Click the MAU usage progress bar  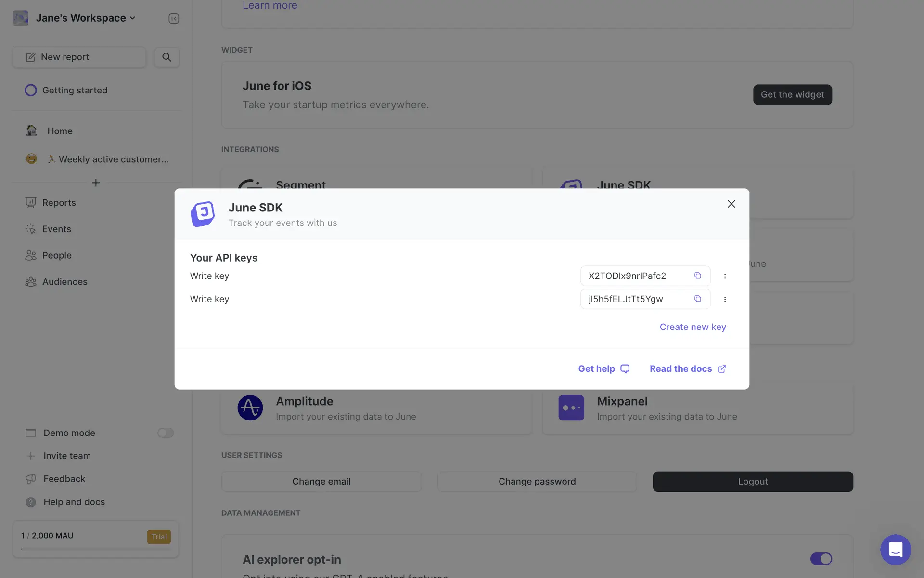tap(96, 549)
